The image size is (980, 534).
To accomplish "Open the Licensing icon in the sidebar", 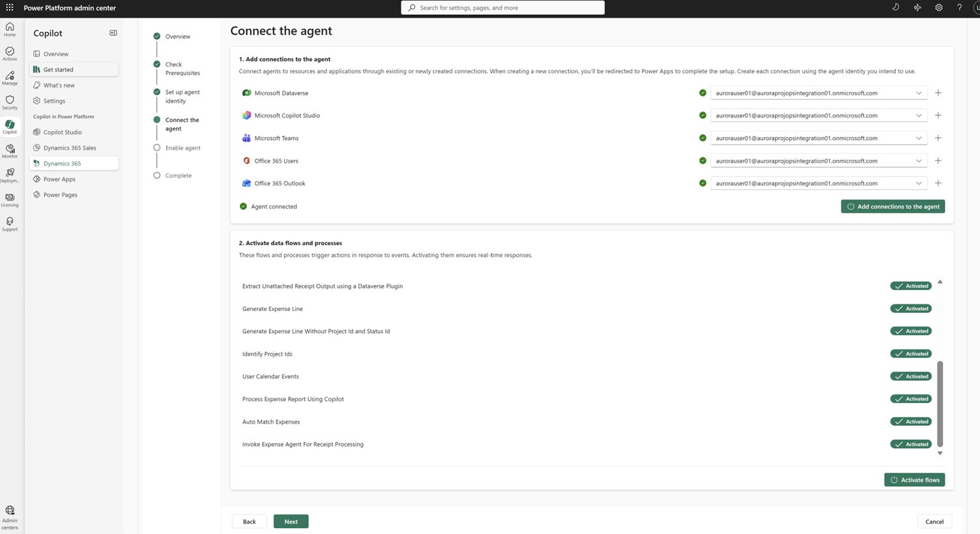I will point(10,200).
